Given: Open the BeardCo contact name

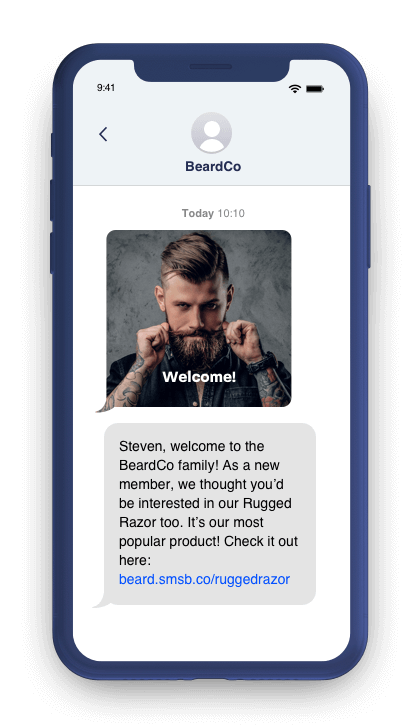Looking at the screenshot, I should pos(213,166).
